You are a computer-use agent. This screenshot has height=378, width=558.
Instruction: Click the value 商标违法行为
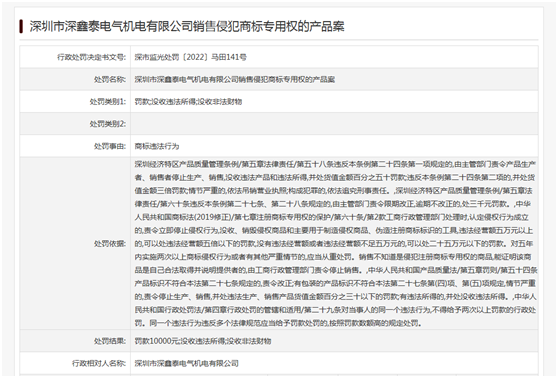(x=157, y=146)
